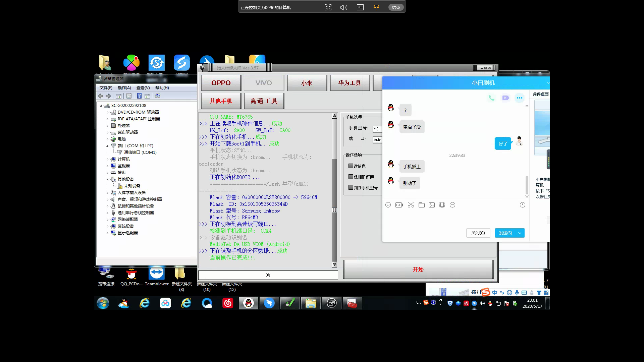Start a voice call in chat header
The image size is (644, 362).
pos(491,98)
